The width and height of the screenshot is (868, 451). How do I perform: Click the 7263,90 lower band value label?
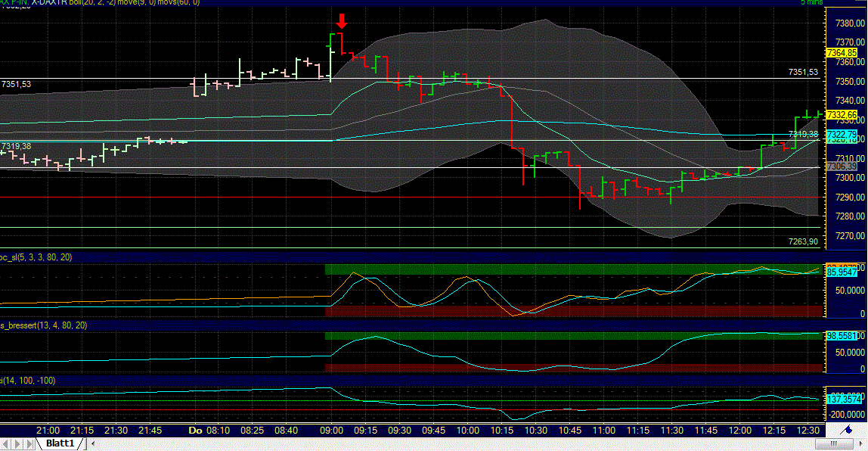[798, 240]
